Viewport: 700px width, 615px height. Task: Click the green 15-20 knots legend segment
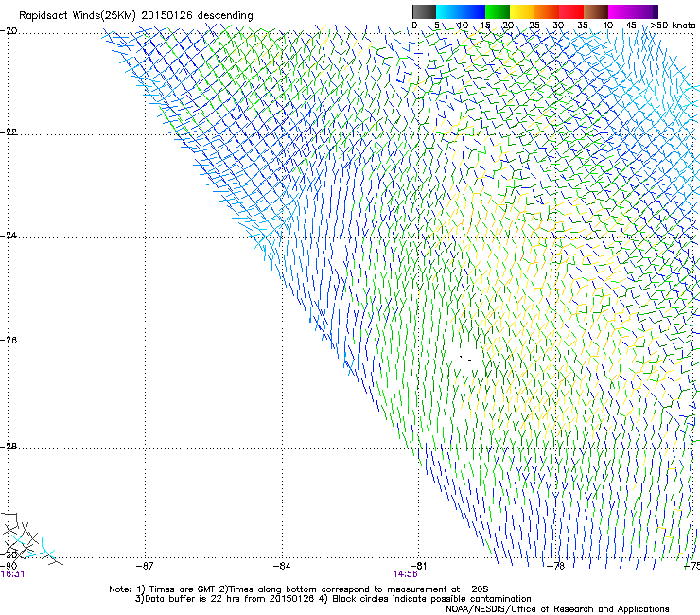(498, 11)
